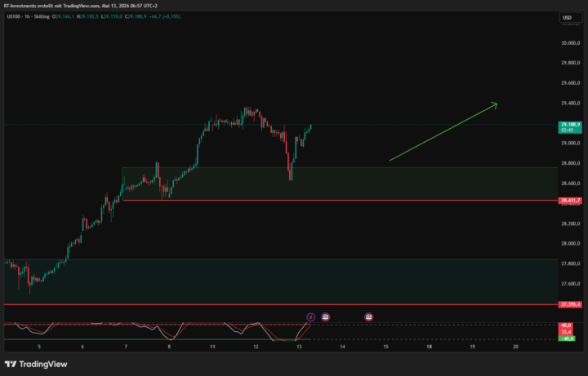Click the 30.000,0 price axis label

click(x=570, y=43)
